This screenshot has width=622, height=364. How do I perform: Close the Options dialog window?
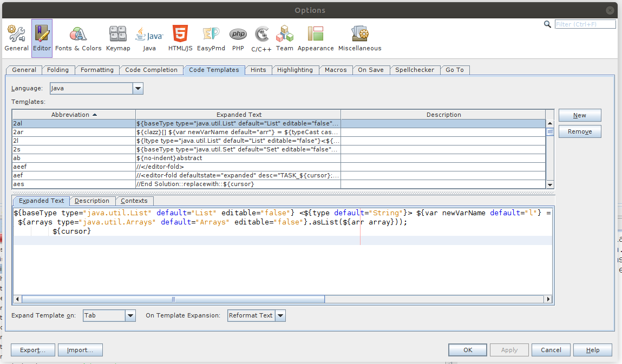[x=610, y=10]
